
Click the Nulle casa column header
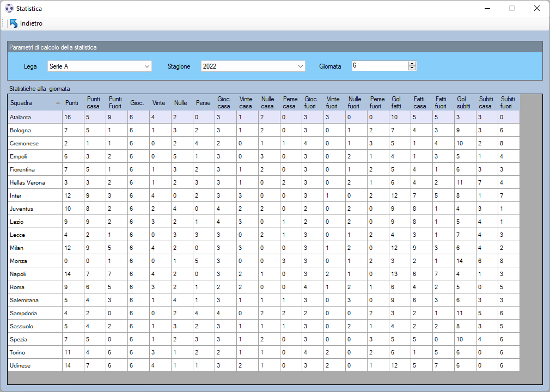268,103
